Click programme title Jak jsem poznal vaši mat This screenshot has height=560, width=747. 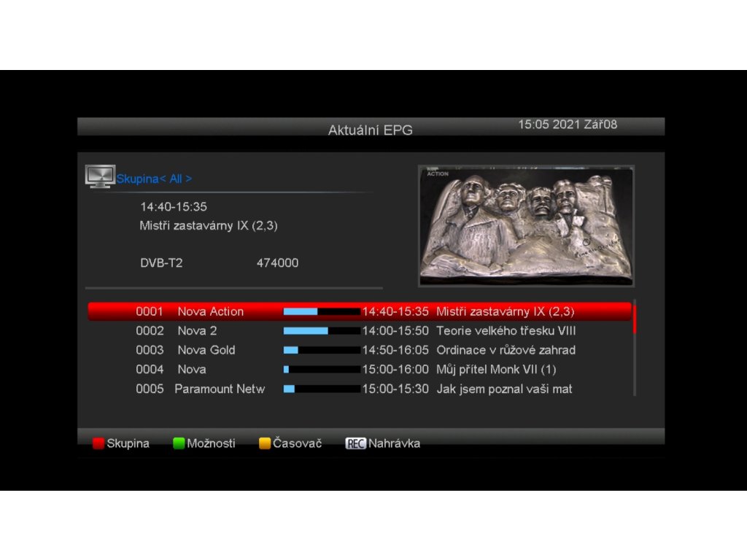[504, 389]
